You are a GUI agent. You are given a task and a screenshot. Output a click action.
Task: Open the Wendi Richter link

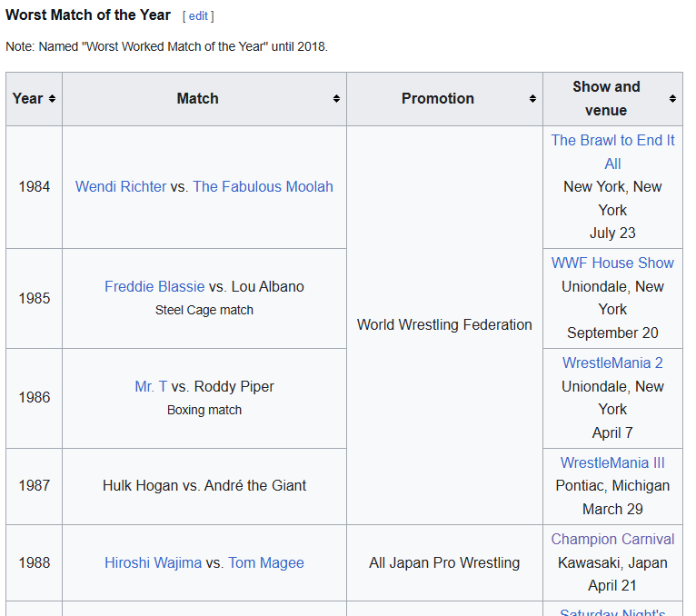coord(121,186)
